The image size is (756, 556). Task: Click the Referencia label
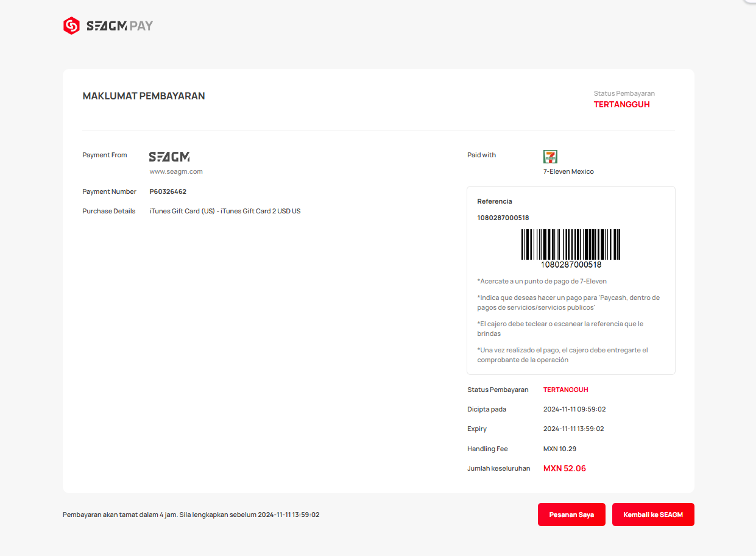coord(495,201)
